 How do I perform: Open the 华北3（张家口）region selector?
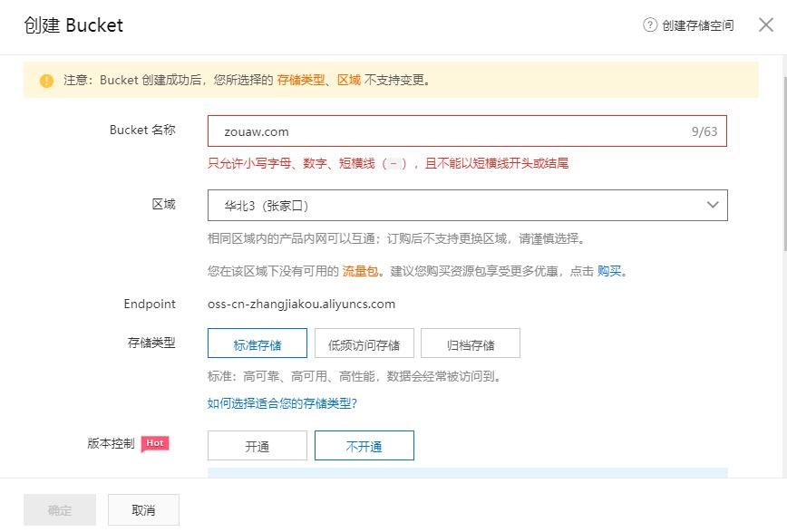point(453,206)
